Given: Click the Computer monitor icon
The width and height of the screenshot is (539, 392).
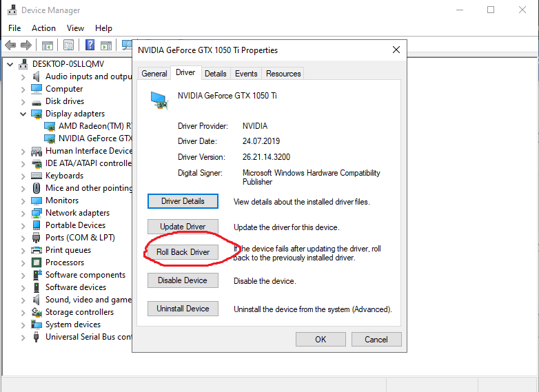Looking at the screenshot, I should pyautogui.click(x=37, y=89).
